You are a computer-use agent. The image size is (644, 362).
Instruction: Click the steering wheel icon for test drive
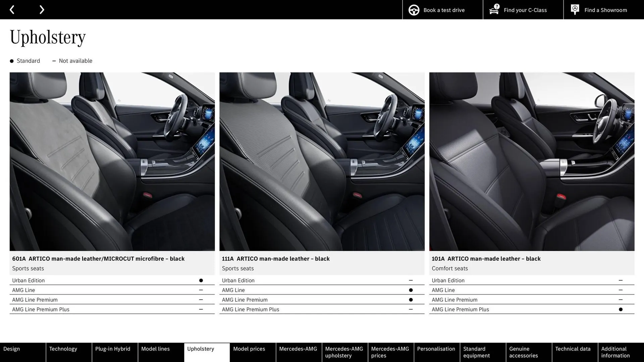(x=413, y=10)
